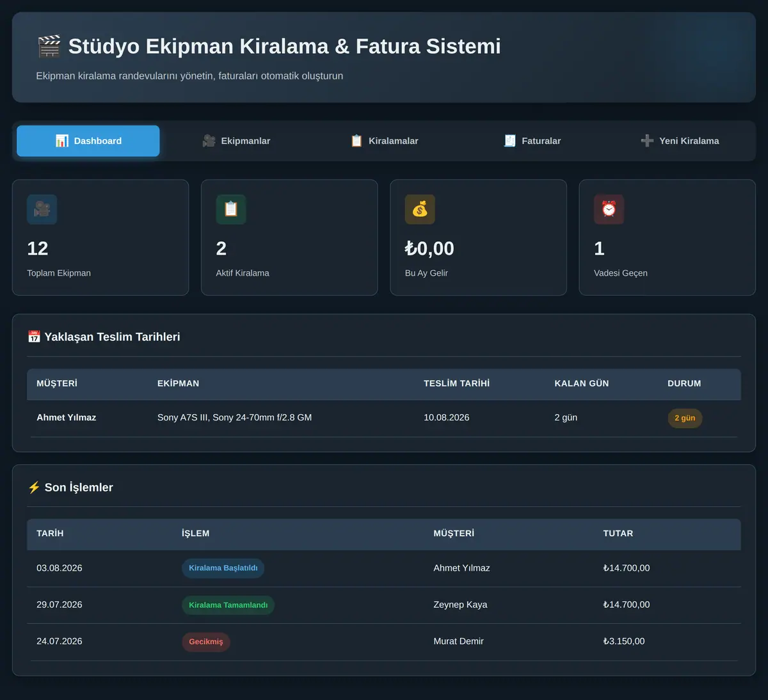Click customer name Ahmet Yılmaz in upcoming returns
Screen dimensions: 768x700
67,417
